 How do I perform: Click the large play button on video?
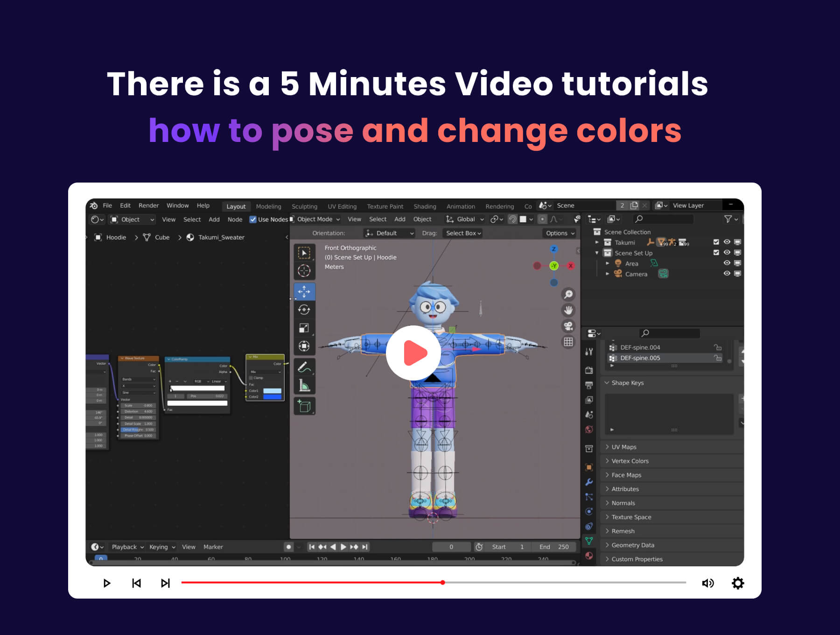point(413,353)
